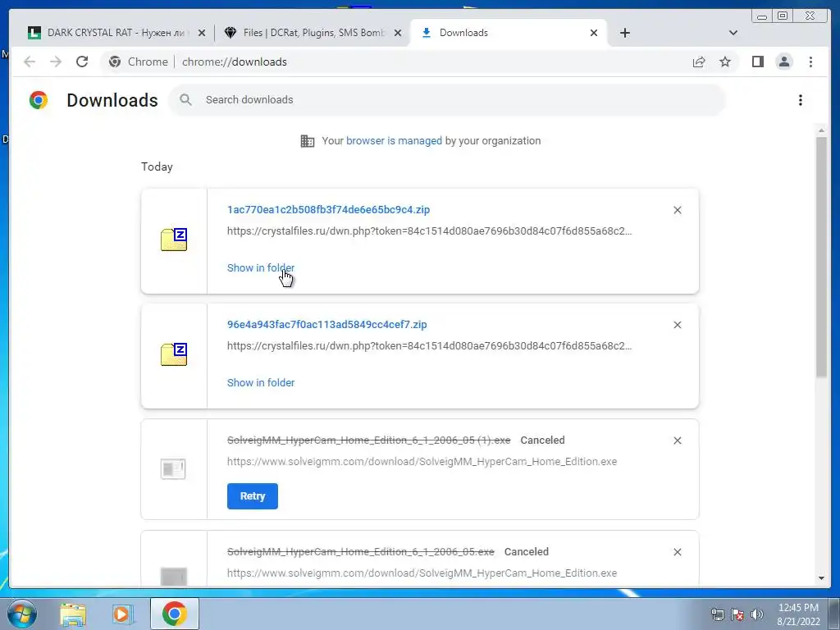Click the site info Chrome icon in address bar

[115, 62]
